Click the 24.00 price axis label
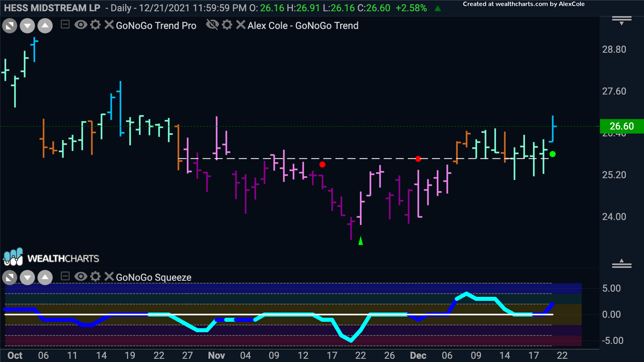 pos(614,217)
